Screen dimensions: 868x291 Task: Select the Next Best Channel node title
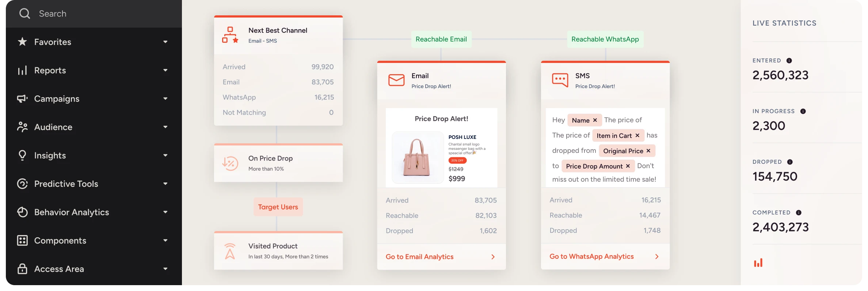pos(278,30)
